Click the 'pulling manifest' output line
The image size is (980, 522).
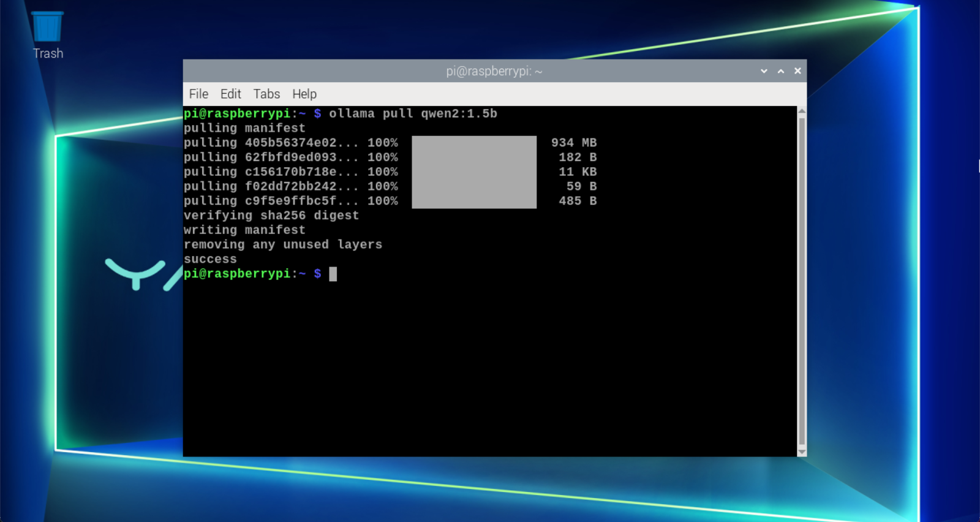pyautogui.click(x=244, y=128)
